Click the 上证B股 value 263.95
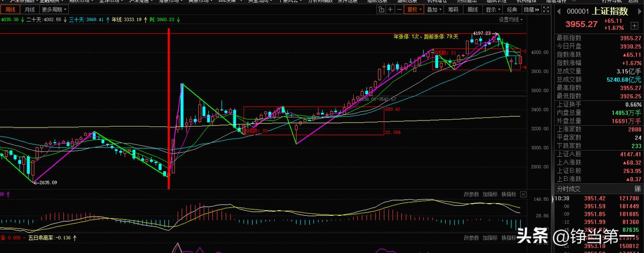644x253 pixels. click(x=632, y=170)
